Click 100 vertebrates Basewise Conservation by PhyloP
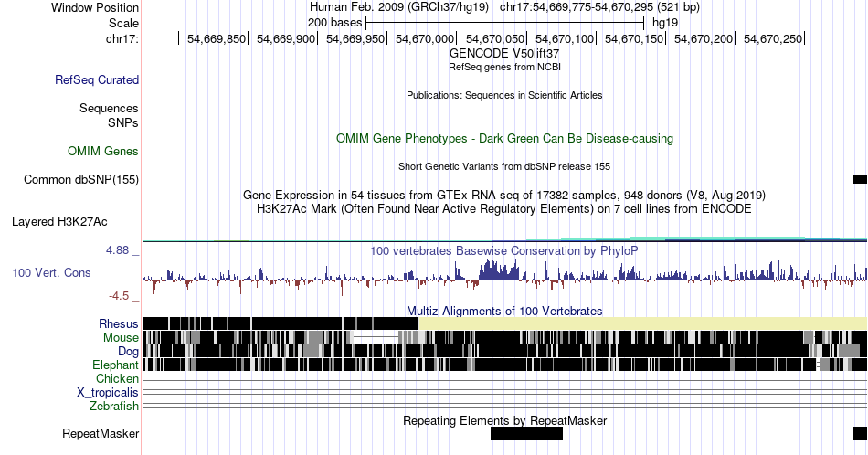 504,250
